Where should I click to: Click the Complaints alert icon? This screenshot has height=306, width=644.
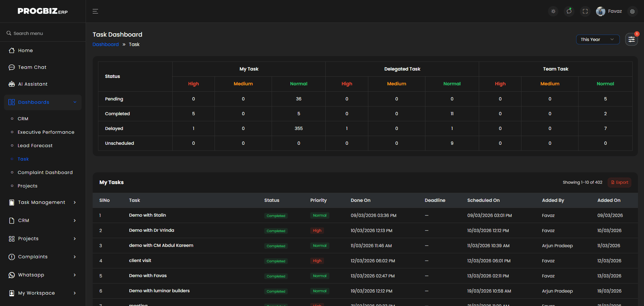pos(12,257)
